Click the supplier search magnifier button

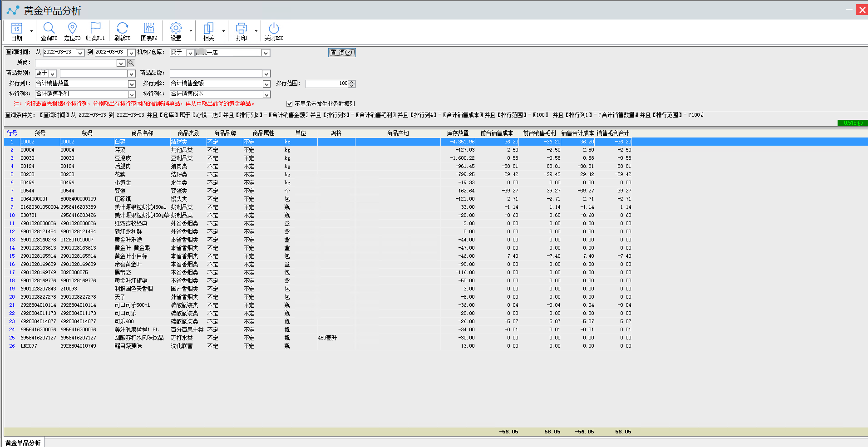131,63
